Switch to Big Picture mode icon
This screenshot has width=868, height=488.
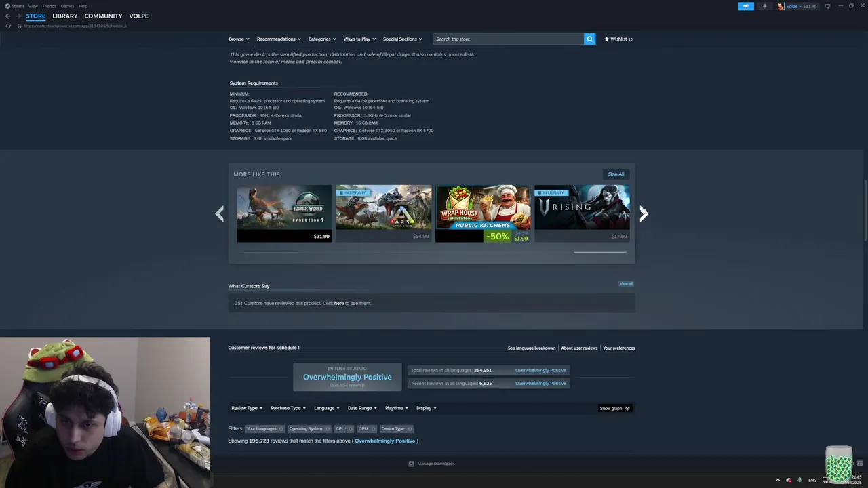pyautogui.click(x=827, y=6)
